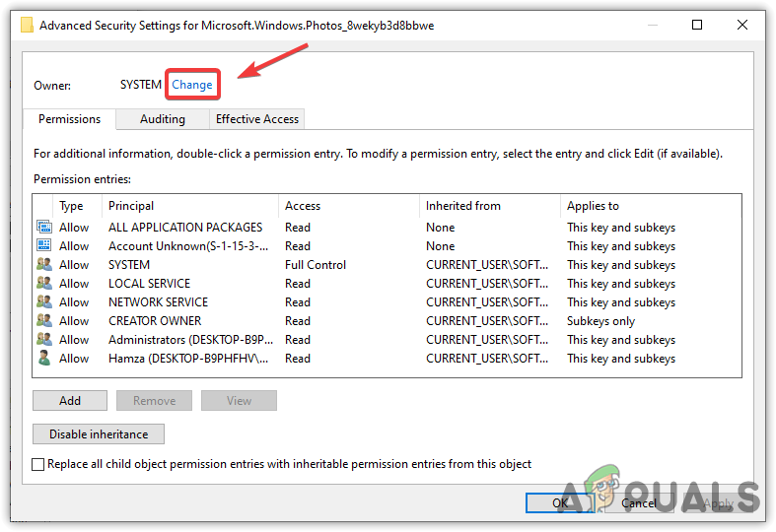Click the folder icon in title bar
The image size is (776, 532).
click(27, 25)
